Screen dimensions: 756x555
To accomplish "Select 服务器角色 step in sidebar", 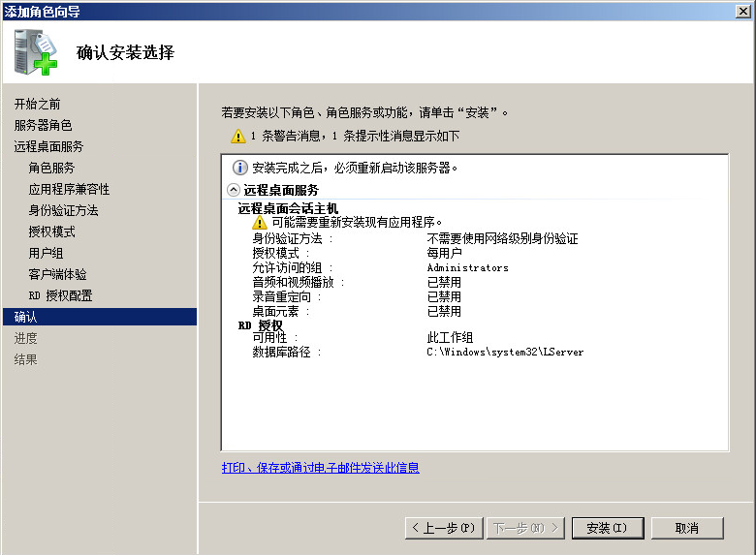I will pos(43,125).
